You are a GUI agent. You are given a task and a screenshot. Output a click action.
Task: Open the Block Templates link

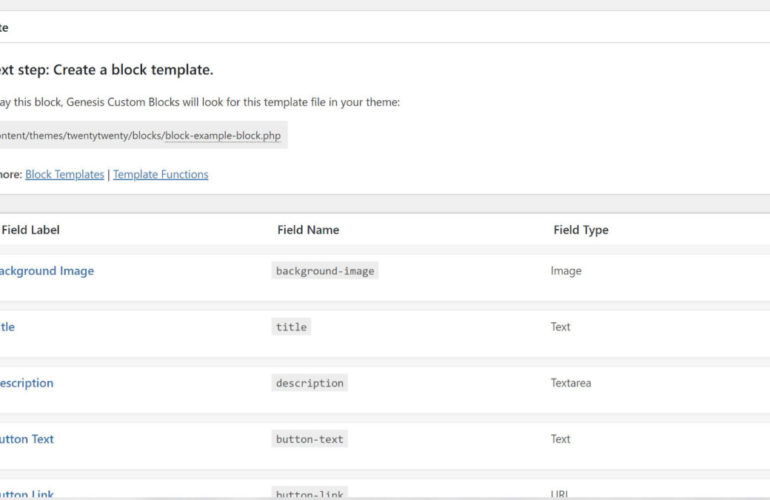coord(64,174)
